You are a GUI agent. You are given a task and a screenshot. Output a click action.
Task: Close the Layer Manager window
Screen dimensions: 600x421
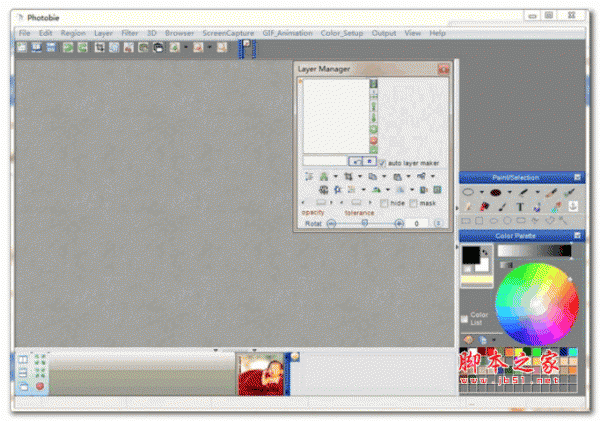(443, 69)
